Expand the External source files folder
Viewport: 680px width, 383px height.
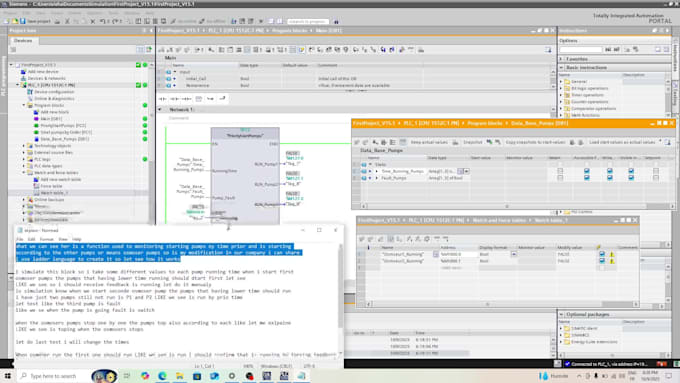pos(24,153)
